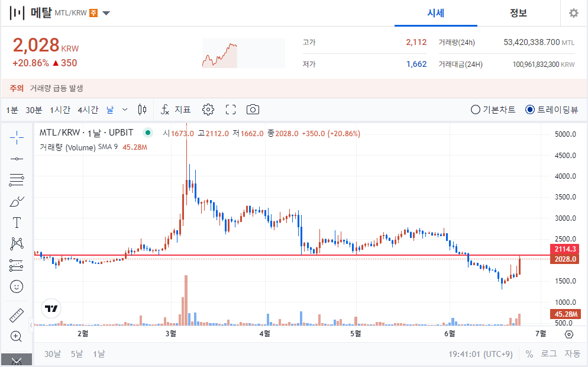588x367 pixels.
Task: Select the brush drawing tool
Action: pos(17,202)
